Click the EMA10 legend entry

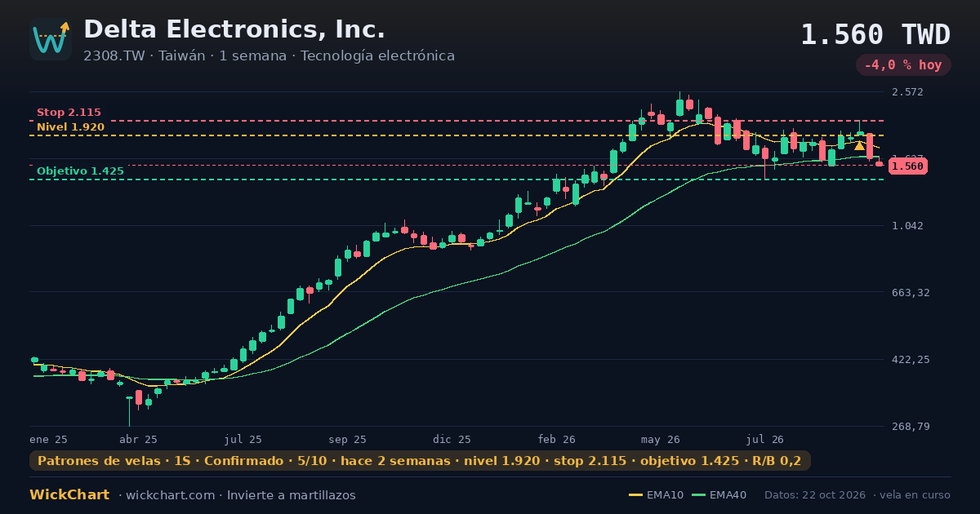point(656,495)
